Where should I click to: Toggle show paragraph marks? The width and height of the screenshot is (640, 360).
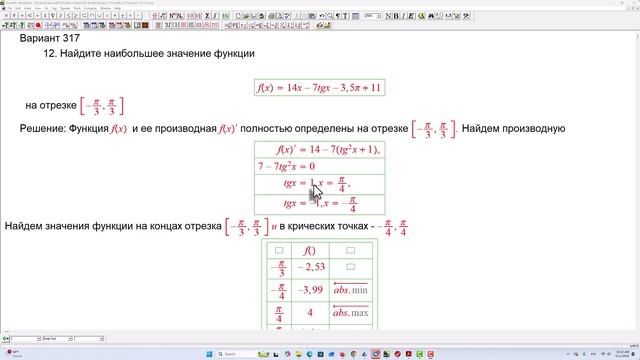[x=338, y=16]
